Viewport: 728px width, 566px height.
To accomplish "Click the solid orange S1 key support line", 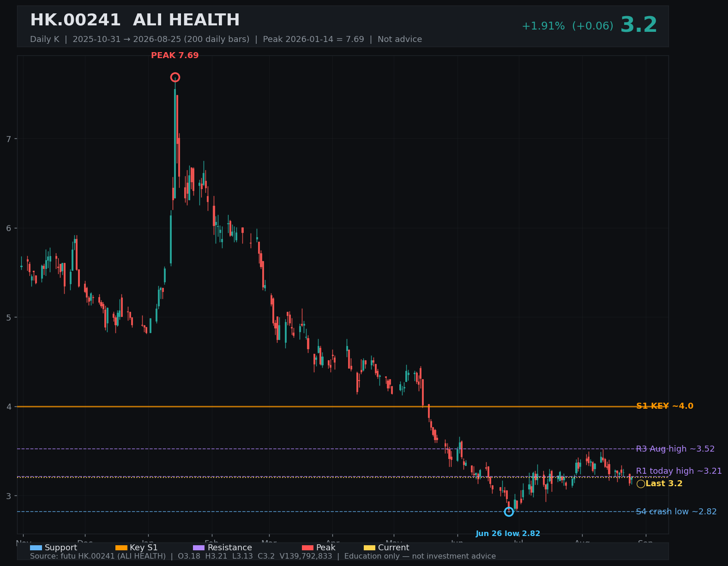I will 343,406.
